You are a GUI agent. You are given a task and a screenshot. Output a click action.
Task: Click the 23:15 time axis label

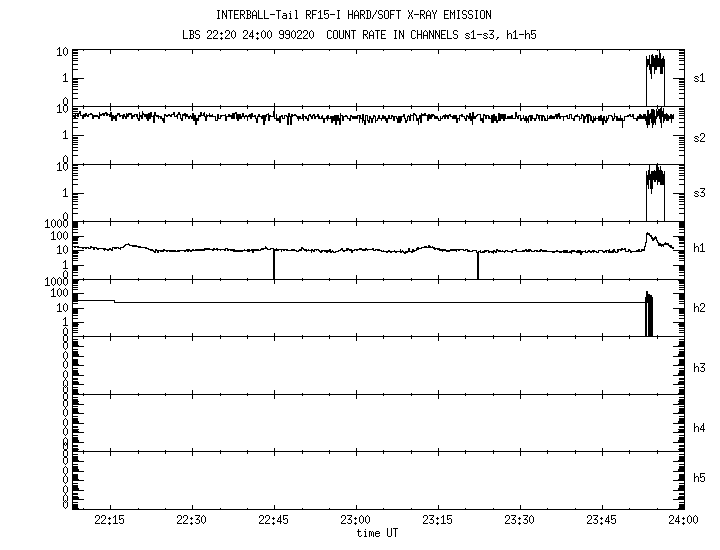[x=437, y=520]
